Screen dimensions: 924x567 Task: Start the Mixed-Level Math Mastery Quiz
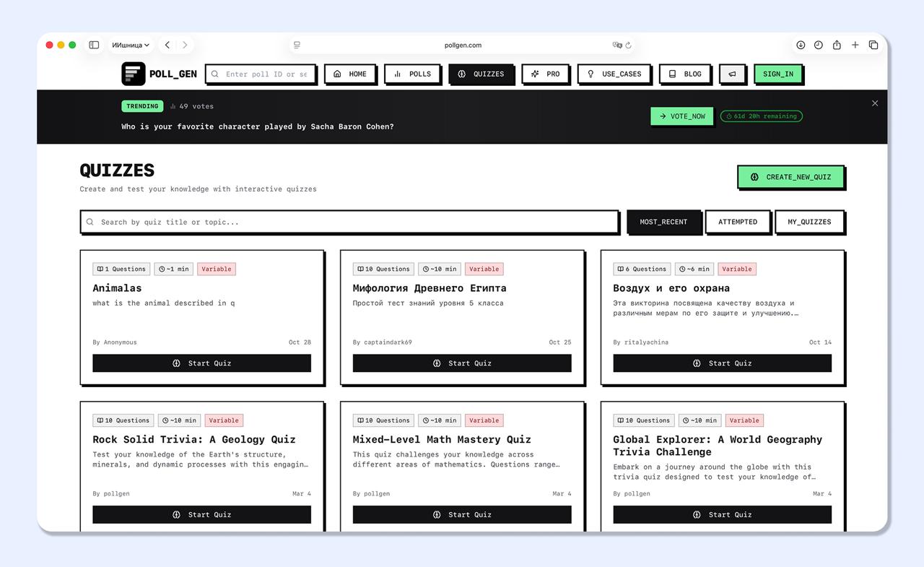(462, 514)
